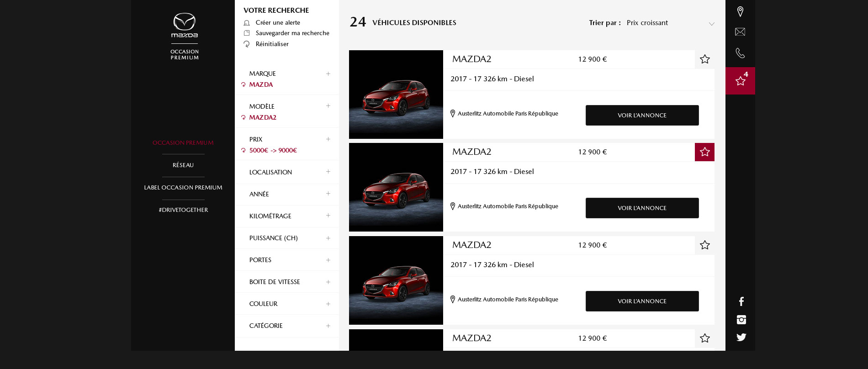Click second listing MAZDA2 title

(x=471, y=152)
